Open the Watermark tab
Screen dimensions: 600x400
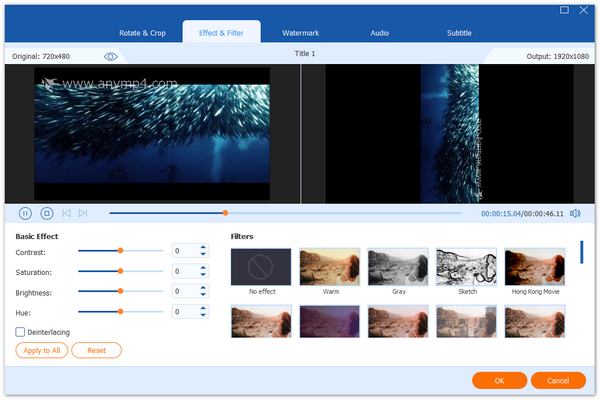(x=299, y=33)
